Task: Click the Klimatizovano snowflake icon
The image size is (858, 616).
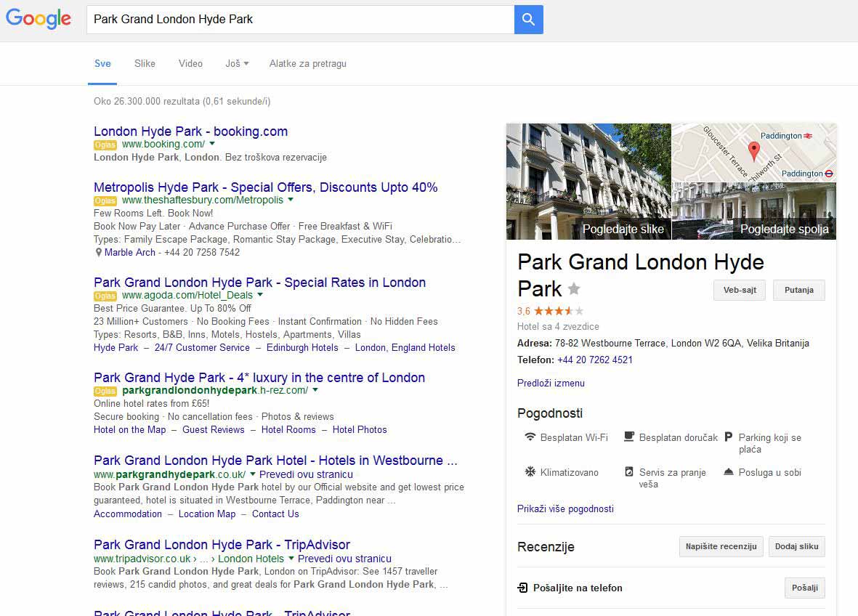Action: (530, 471)
